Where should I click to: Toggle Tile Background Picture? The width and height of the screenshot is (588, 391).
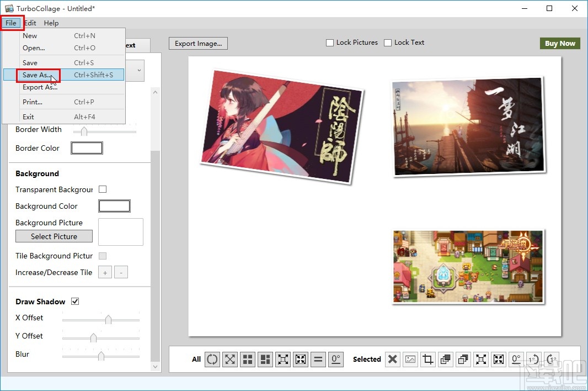tap(102, 256)
